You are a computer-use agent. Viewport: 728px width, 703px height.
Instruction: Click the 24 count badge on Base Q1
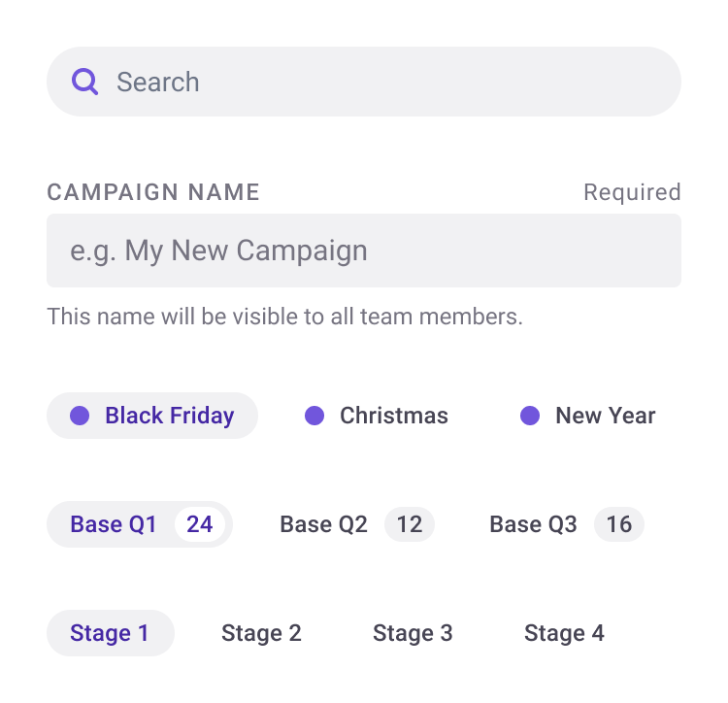(200, 524)
